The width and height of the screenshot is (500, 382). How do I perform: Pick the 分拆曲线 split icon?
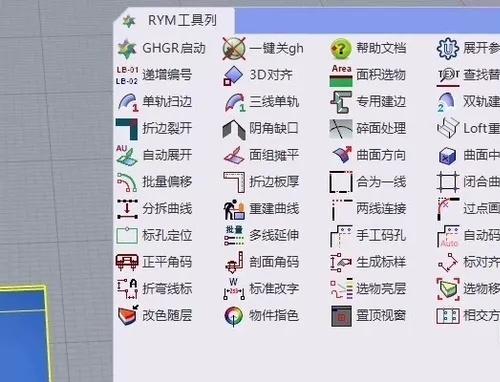tap(127, 209)
